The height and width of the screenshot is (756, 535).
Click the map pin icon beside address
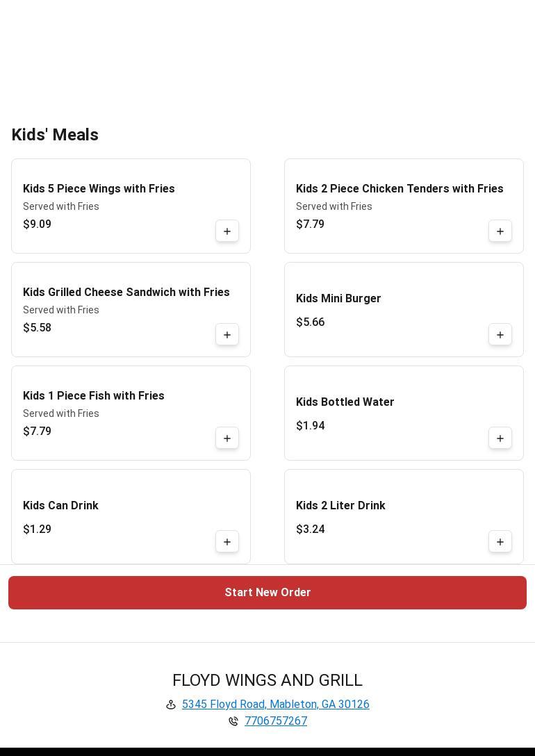pyautogui.click(x=171, y=705)
